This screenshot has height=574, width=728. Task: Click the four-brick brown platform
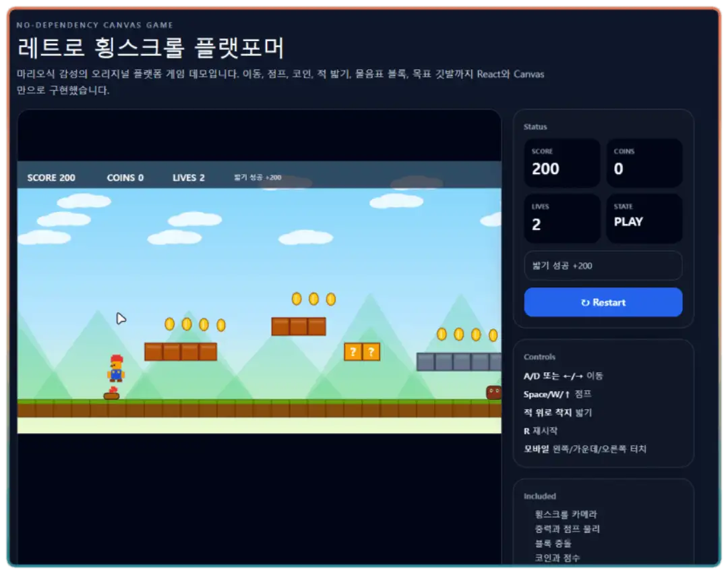[x=181, y=352]
